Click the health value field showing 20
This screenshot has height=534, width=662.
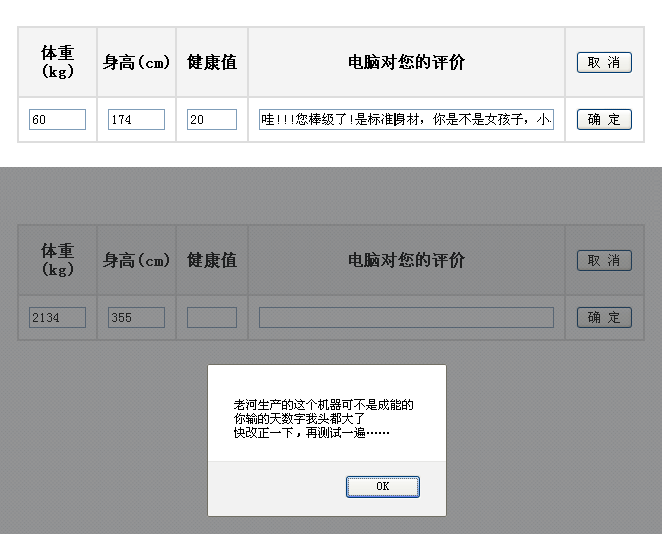[x=212, y=119]
